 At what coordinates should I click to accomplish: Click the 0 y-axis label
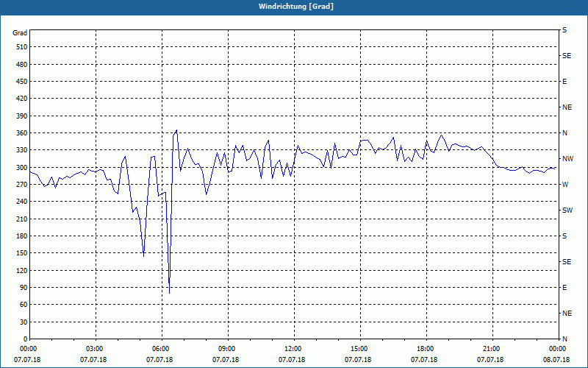coord(26,339)
